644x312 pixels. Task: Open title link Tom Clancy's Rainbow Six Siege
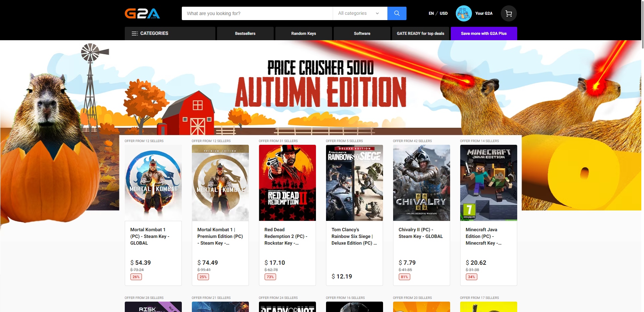coord(354,236)
